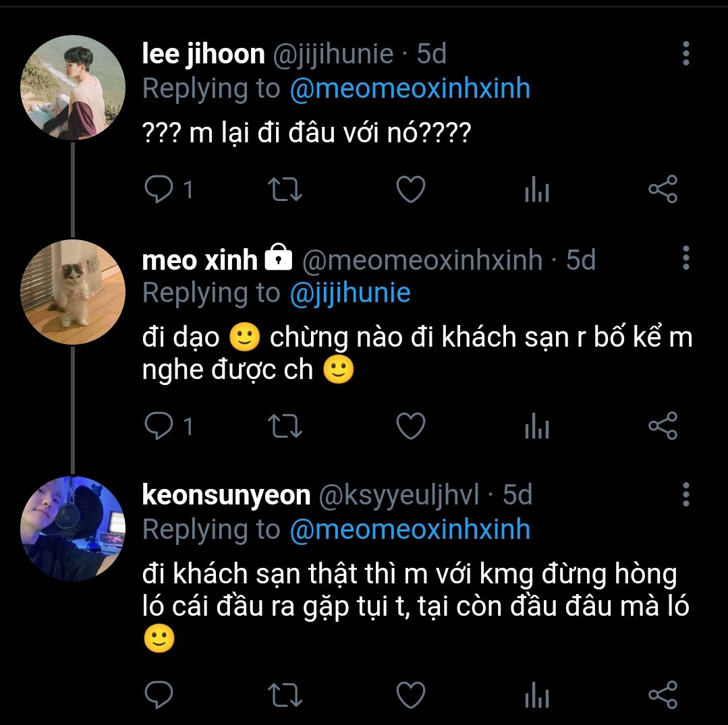Like lee jihoon's reply tweet
This screenshot has width=728, height=725.
point(410,190)
